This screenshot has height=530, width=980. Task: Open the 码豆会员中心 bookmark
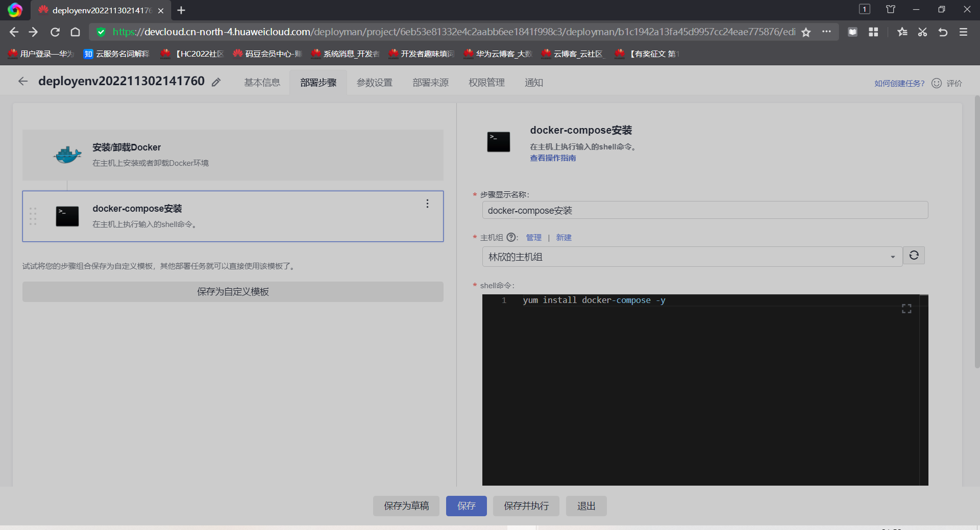click(x=267, y=54)
